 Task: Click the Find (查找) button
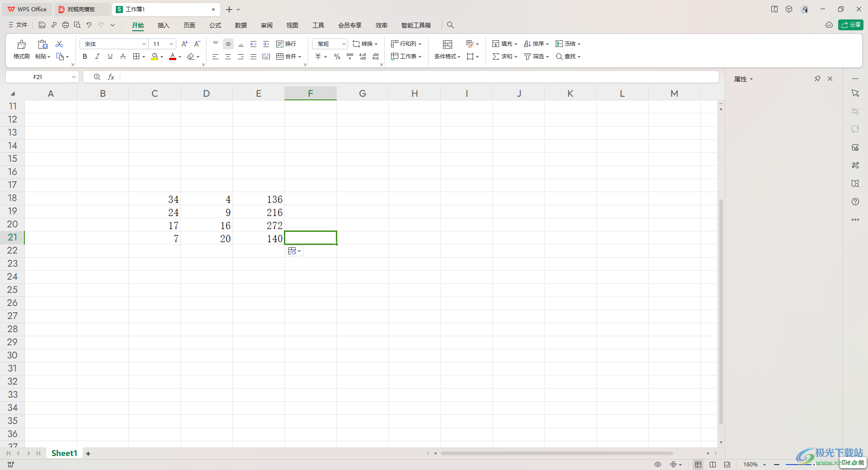pos(568,56)
